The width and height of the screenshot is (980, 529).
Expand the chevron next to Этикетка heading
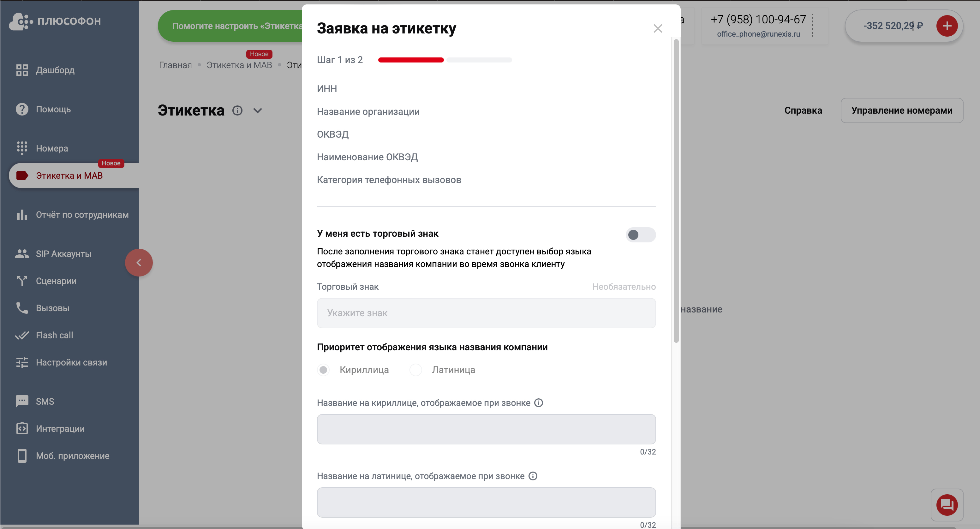click(x=258, y=111)
